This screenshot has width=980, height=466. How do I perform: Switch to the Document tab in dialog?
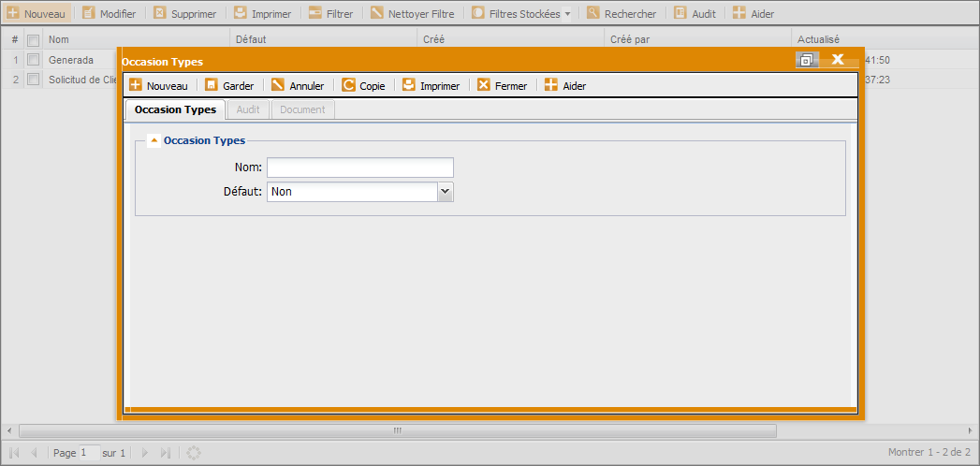coord(302,109)
